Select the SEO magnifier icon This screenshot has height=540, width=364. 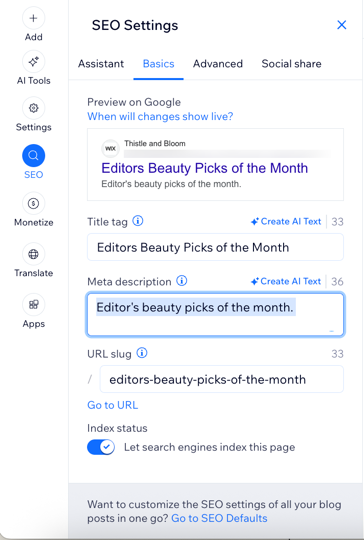33,156
